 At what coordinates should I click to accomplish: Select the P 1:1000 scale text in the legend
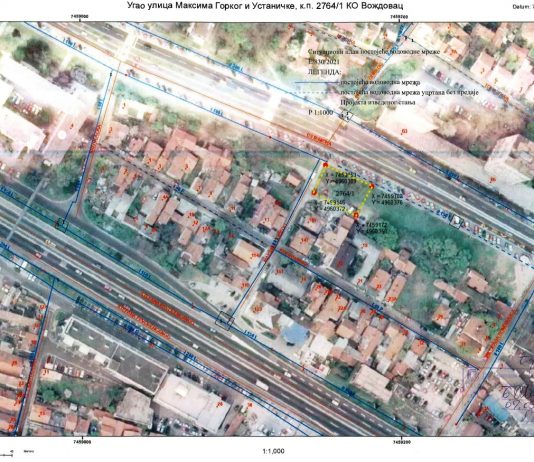pos(320,112)
